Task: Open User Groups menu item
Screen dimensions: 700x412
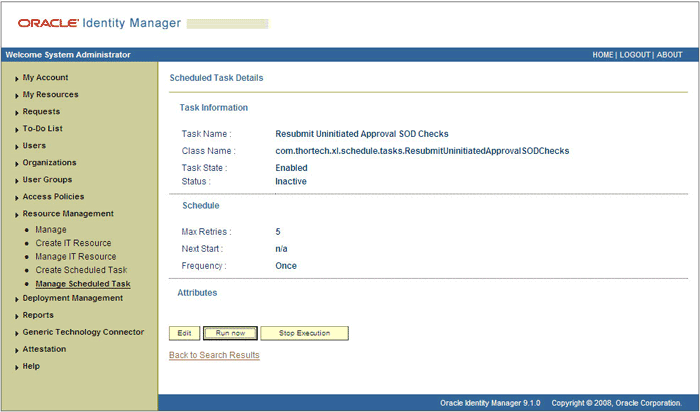Action: tap(47, 179)
